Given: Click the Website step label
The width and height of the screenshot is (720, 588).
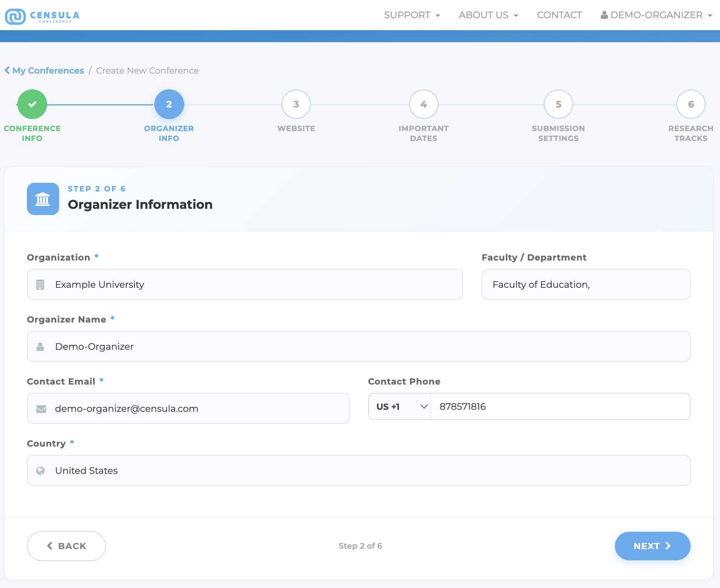Looking at the screenshot, I should 296,129.
